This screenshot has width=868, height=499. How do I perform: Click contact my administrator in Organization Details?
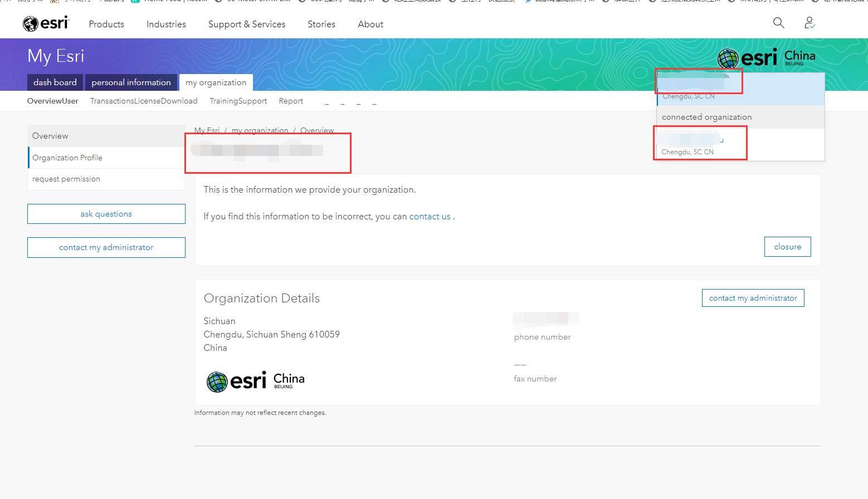point(753,298)
